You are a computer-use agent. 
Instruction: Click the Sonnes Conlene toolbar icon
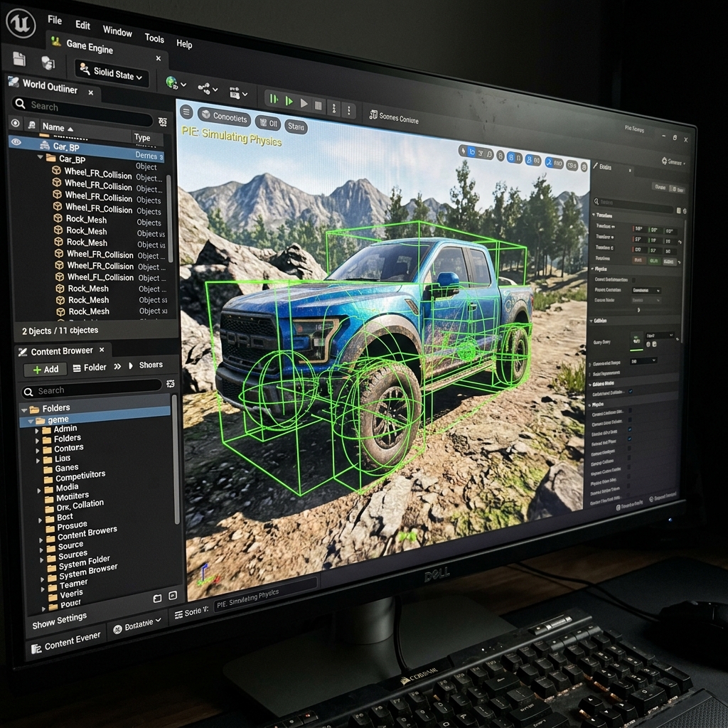[x=373, y=114]
